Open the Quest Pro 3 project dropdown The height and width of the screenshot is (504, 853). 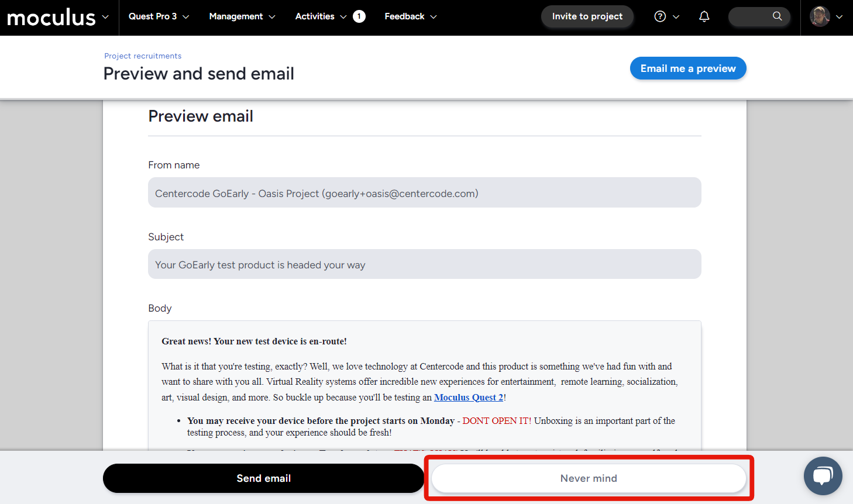(159, 16)
